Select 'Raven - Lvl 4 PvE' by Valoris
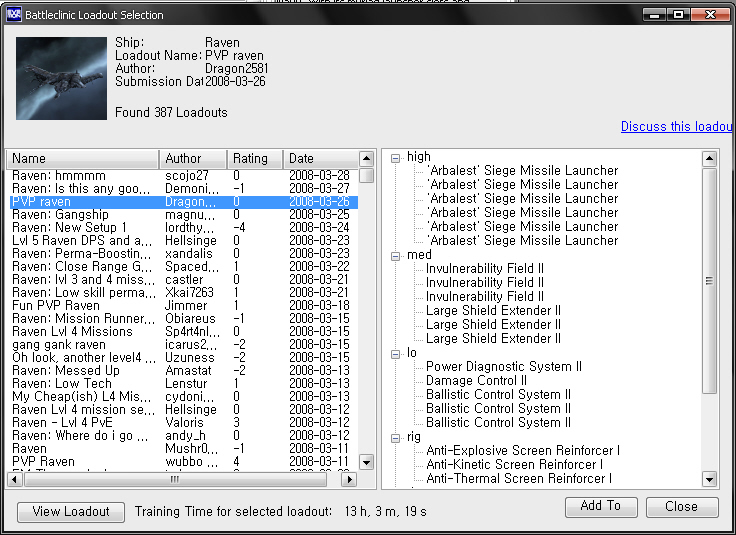 click(x=184, y=422)
